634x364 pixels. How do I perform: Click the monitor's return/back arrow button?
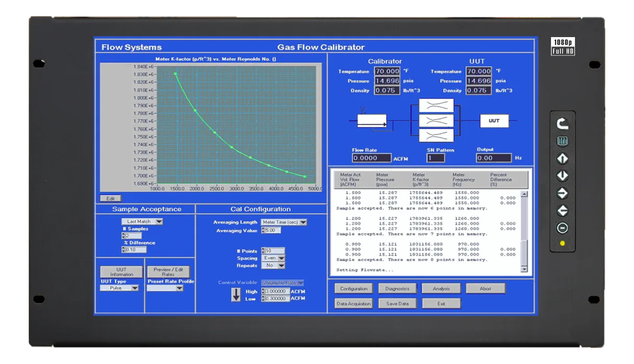tap(562, 124)
